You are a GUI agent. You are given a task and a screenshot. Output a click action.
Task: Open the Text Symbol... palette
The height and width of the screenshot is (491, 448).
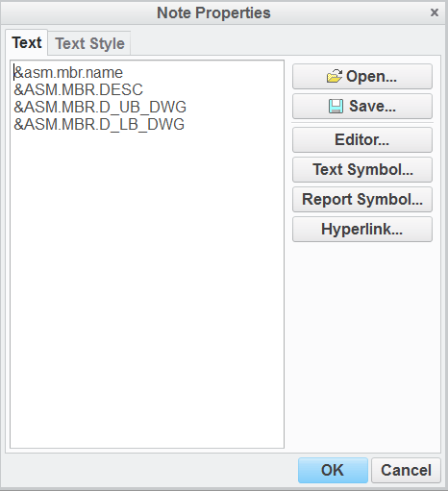[362, 169]
